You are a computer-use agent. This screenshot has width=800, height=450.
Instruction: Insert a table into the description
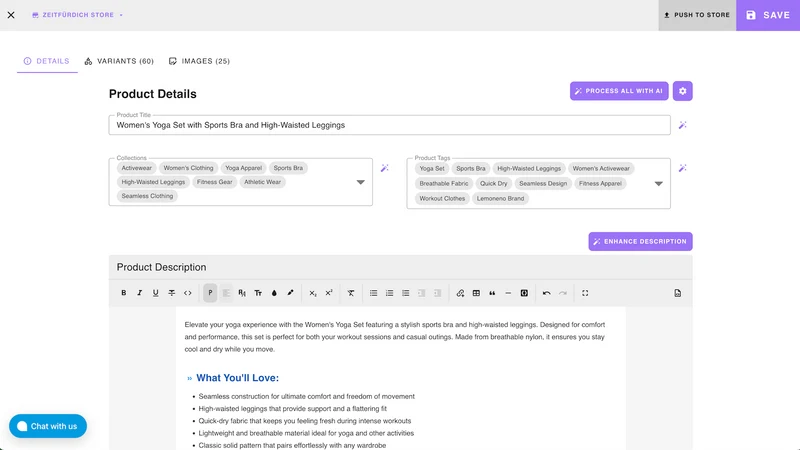pos(476,293)
